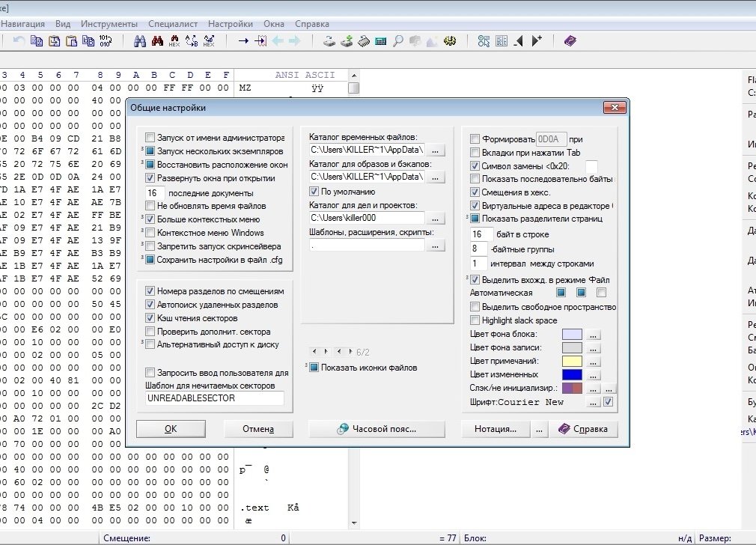Enable 'Проверить дополнит. сектора' checkbox
This screenshot has width=756, height=545.
click(x=150, y=332)
